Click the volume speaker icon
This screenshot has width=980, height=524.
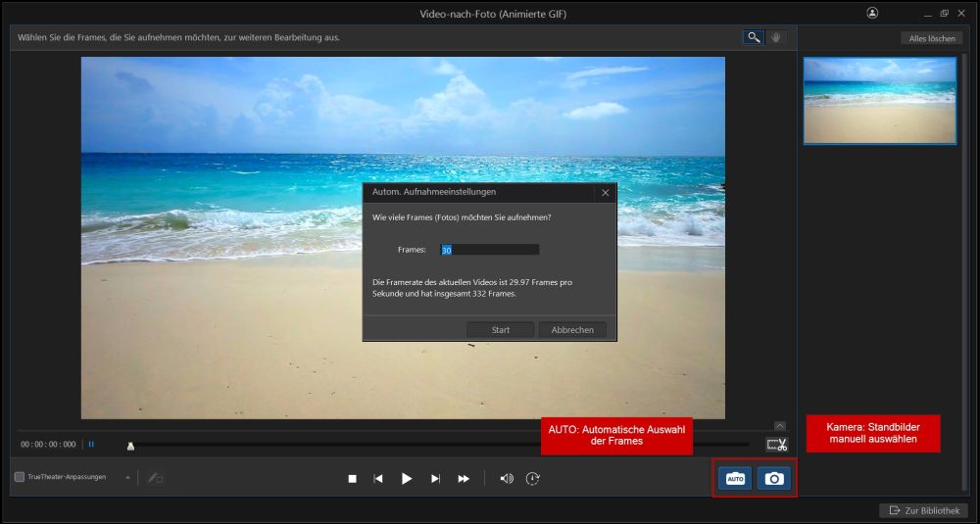(507, 478)
